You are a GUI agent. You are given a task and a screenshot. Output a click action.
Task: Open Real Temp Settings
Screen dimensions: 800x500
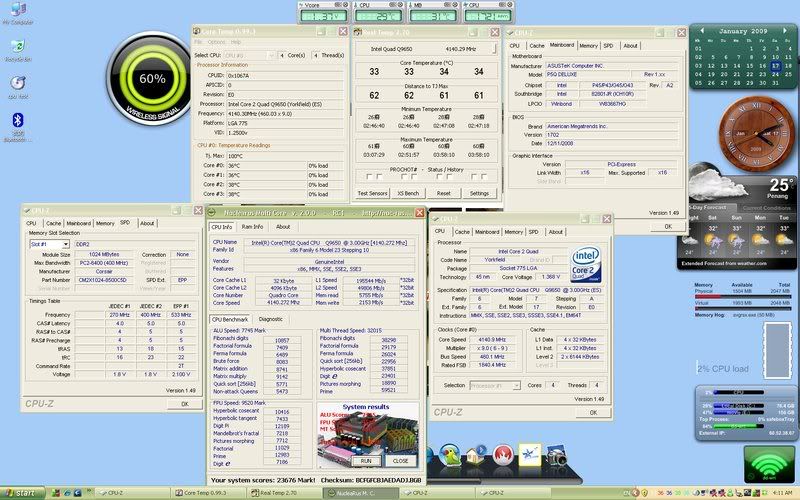(x=479, y=193)
